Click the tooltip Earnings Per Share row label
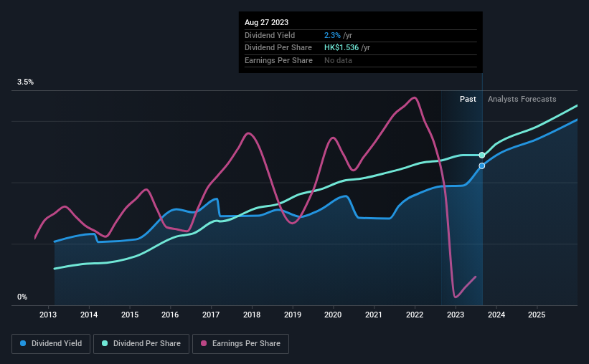The image size is (589, 364). coord(279,60)
